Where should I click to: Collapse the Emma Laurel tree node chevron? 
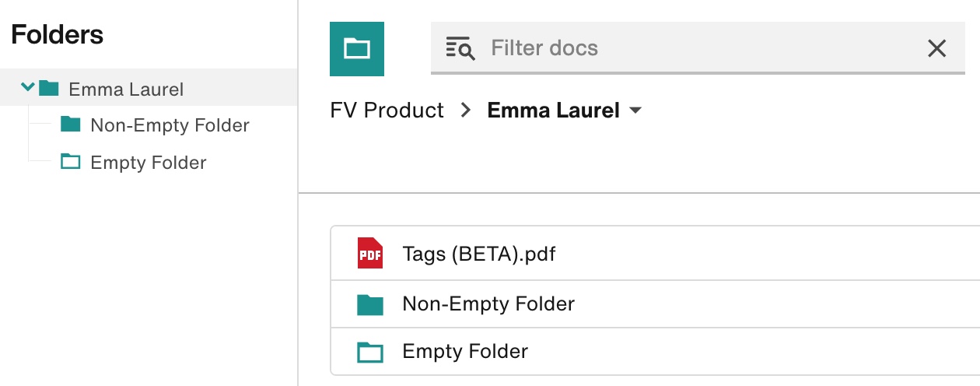27,87
